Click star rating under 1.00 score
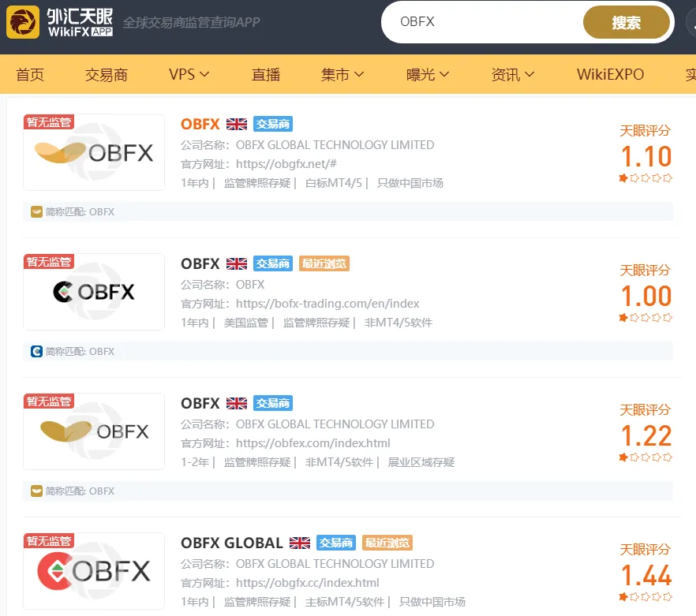The image size is (696, 616). pos(645,318)
